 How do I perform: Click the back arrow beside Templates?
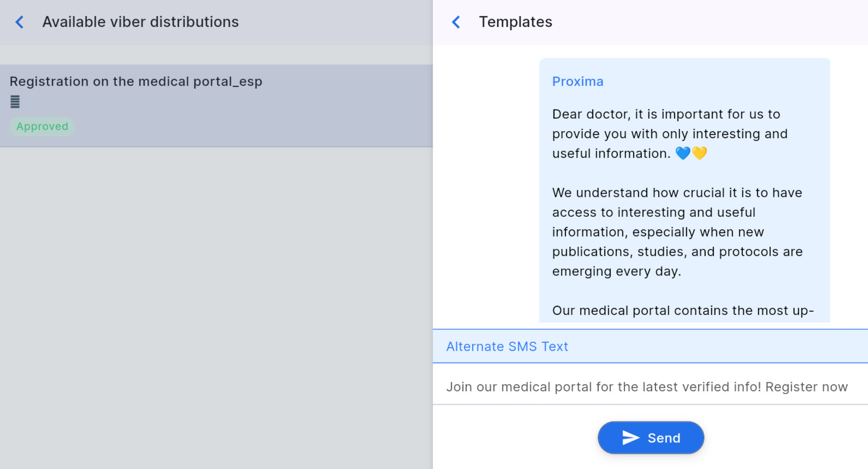tap(456, 22)
